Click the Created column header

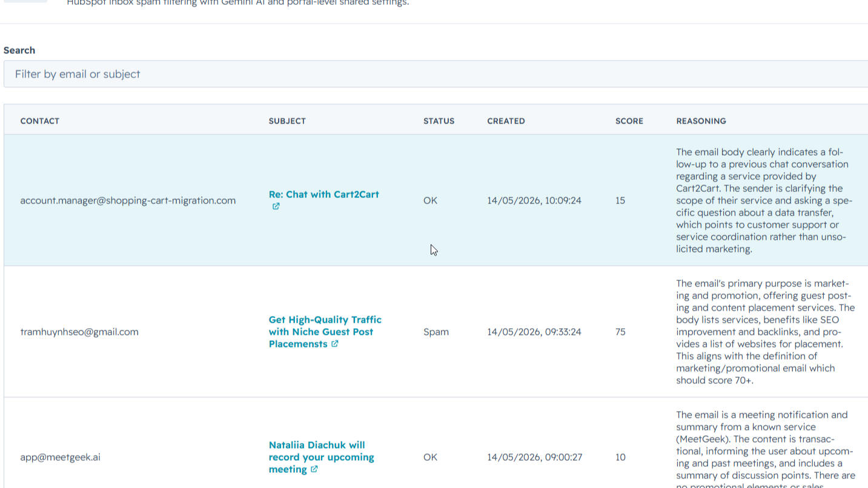tap(506, 121)
